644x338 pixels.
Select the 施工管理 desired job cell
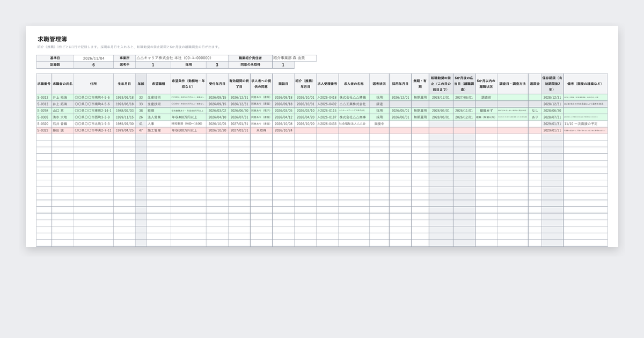158,130
